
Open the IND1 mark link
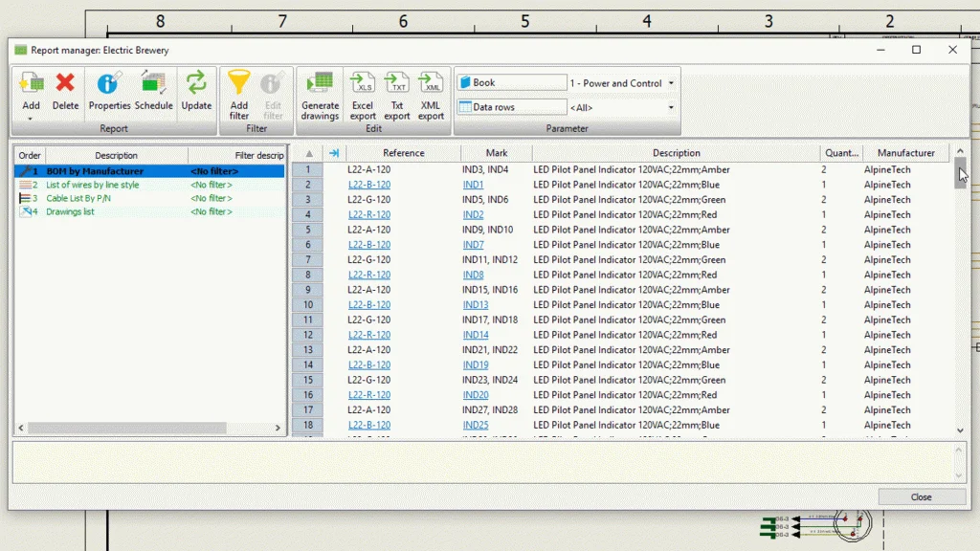(473, 185)
